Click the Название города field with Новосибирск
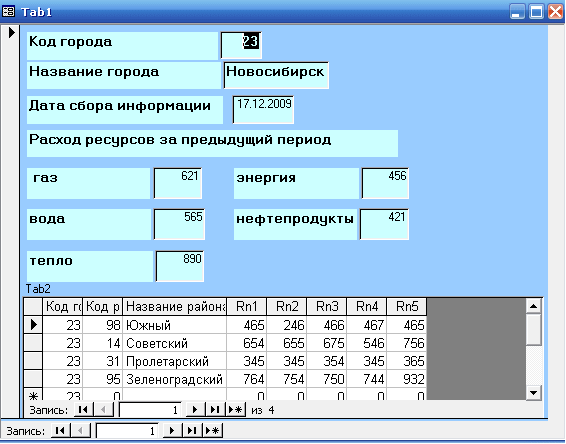Viewport: 566px width, 444px height. 276,75
